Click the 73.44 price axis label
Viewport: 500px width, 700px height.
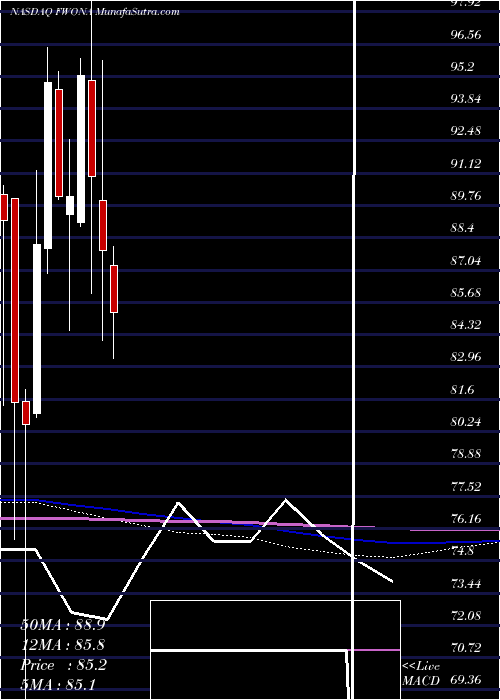pos(466,584)
